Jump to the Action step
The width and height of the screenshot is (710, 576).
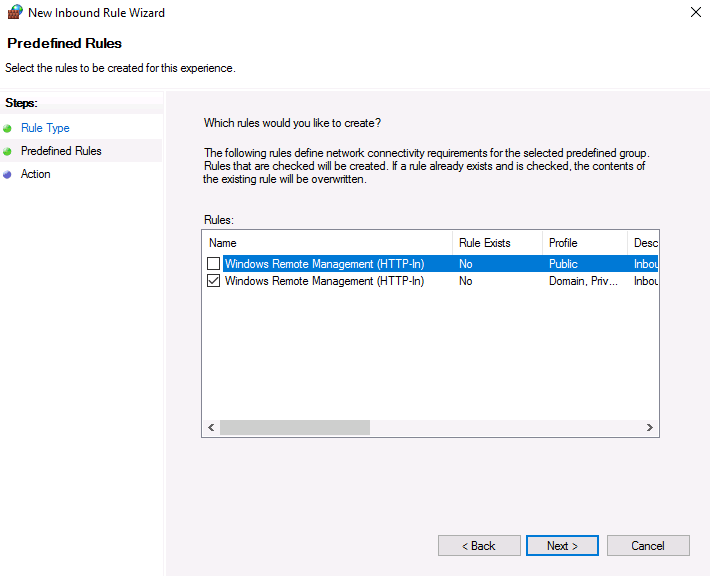click(35, 174)
